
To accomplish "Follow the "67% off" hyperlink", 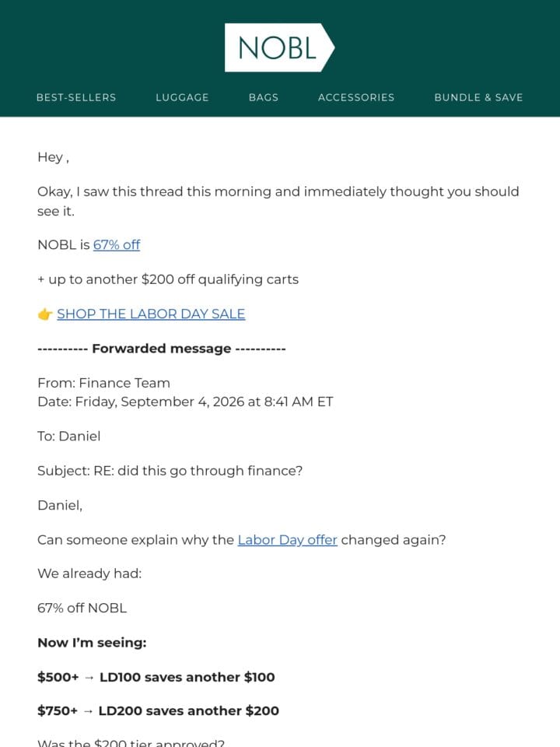I will (x=117, y=245).
